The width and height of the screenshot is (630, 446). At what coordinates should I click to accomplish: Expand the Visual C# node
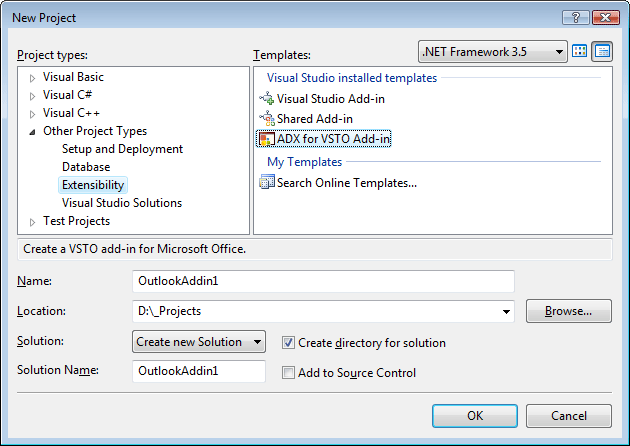(33, 96)
